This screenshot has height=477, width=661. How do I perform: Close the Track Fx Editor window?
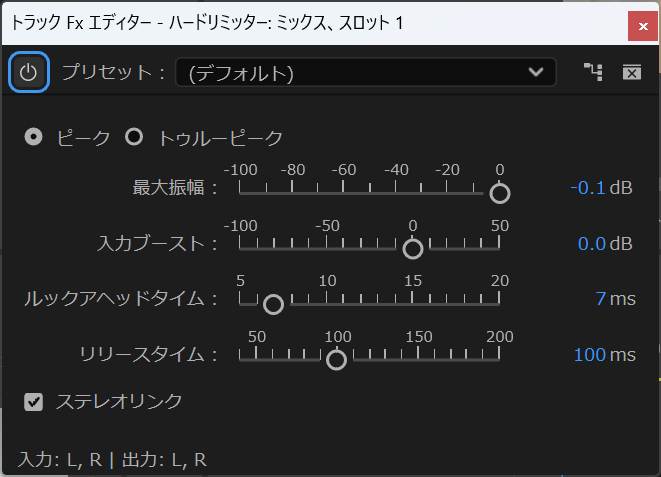click(x=641, y=24)
